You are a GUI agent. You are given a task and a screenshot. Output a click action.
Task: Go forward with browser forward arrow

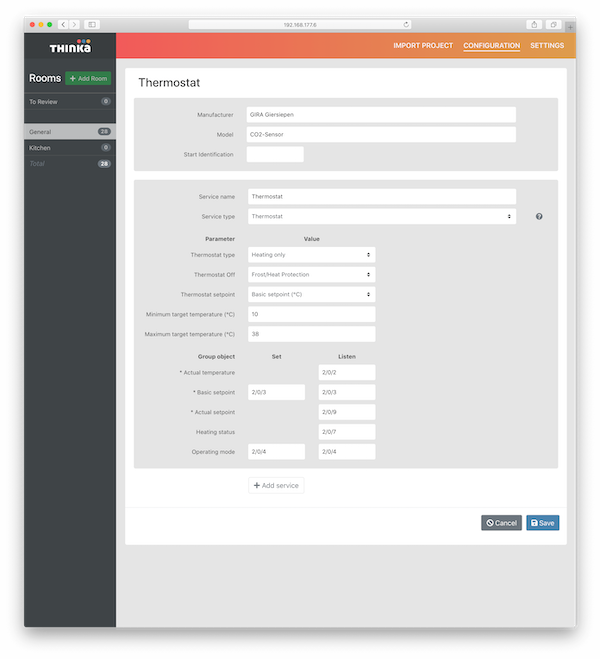click(74, 24)
